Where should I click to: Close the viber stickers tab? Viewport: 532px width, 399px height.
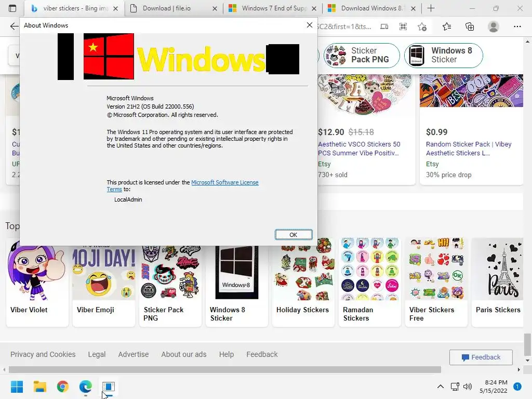click(115, 8)
